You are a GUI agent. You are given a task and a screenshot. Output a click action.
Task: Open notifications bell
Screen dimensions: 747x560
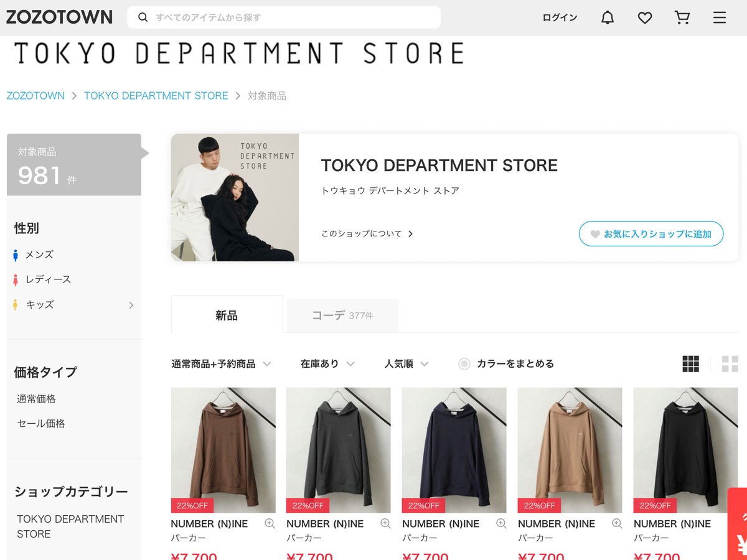(608, 18)
